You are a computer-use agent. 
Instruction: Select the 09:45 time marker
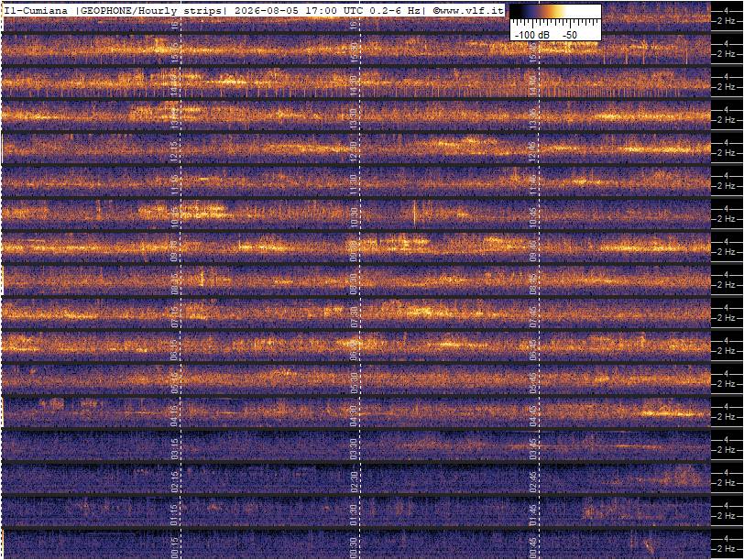533,251
